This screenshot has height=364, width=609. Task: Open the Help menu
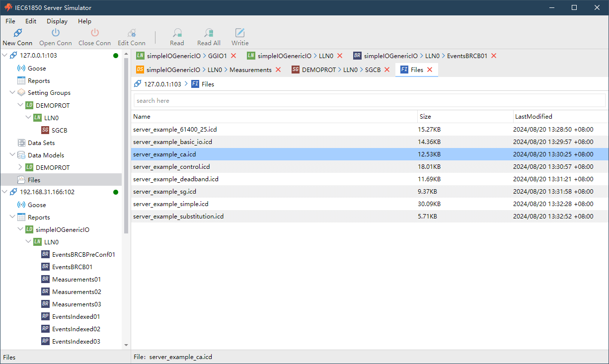pos(84,21)
